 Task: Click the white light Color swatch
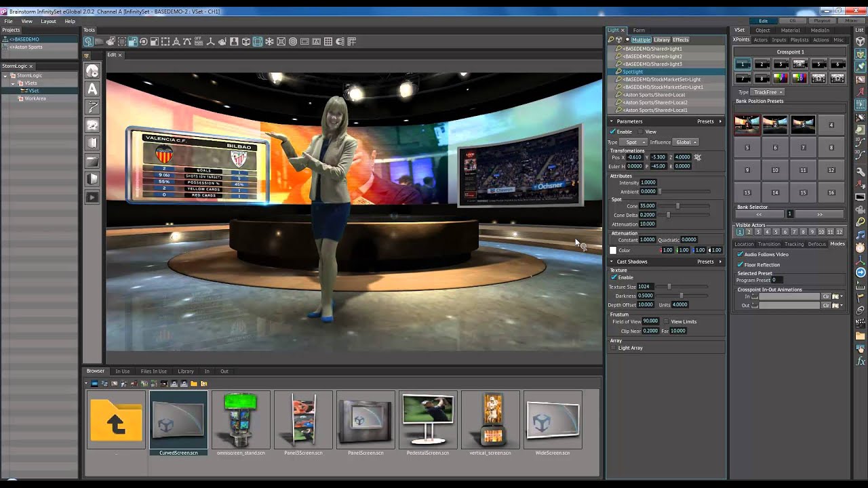click(x=613, y=250)
